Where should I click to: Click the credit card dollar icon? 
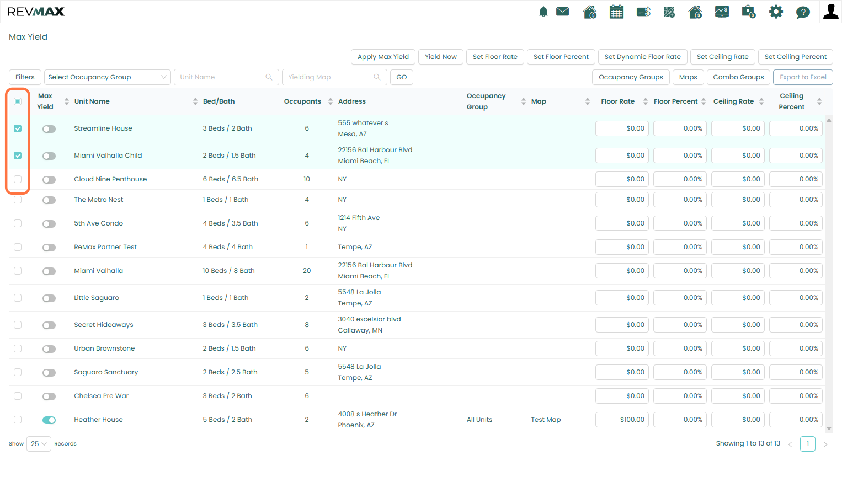pos(643,12)
